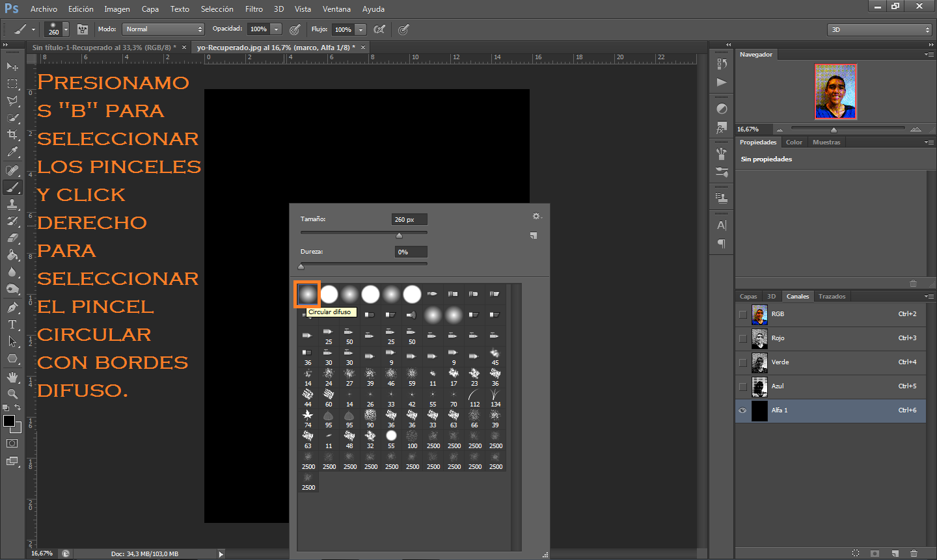Select the Quick Selection tool
The width and height of the screenshot is (937, 560).
click(x=12, y=118)
